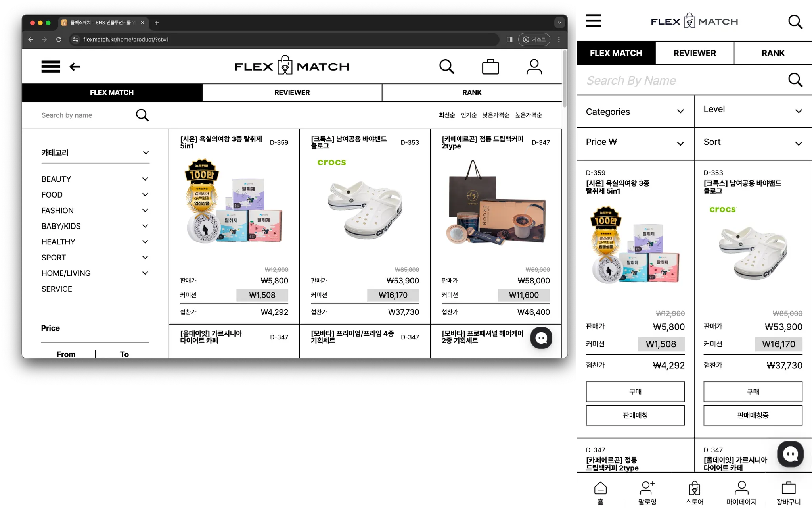Viewport: 812px width, 508px height.
Task: Sort products by 인기순
Action: pyautogui.click(x=468, y=115)
